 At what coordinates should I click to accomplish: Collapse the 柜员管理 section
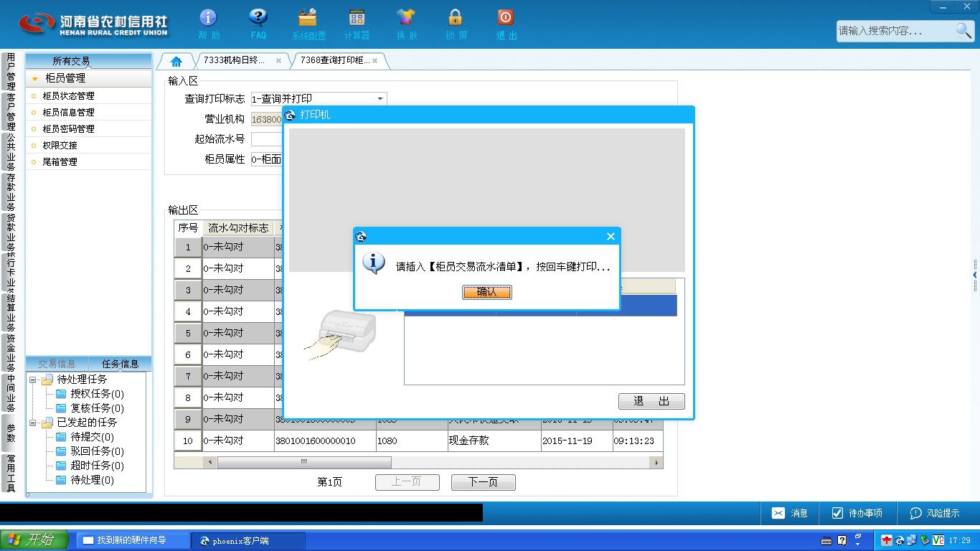[x=35, y=79]
